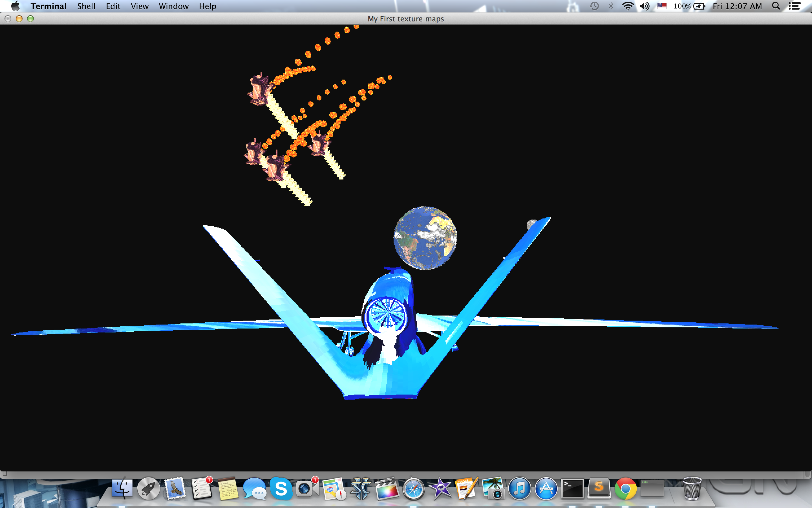Open Notes from the Dock
The height and width of the screenshot is (508, 812).
(x=228, y=488)
